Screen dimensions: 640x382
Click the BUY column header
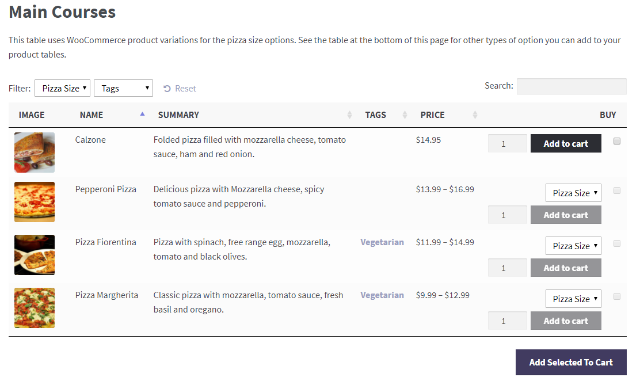coord(608,115)
